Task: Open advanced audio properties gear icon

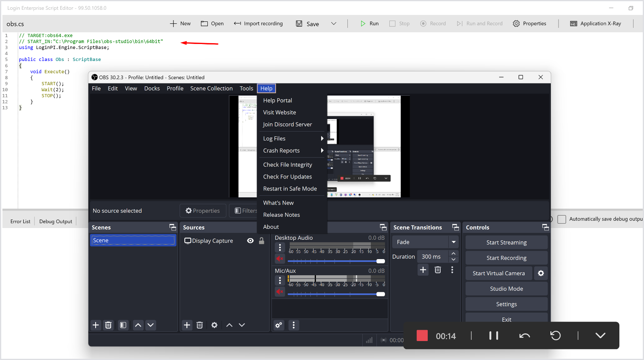Action: [278, 325]
